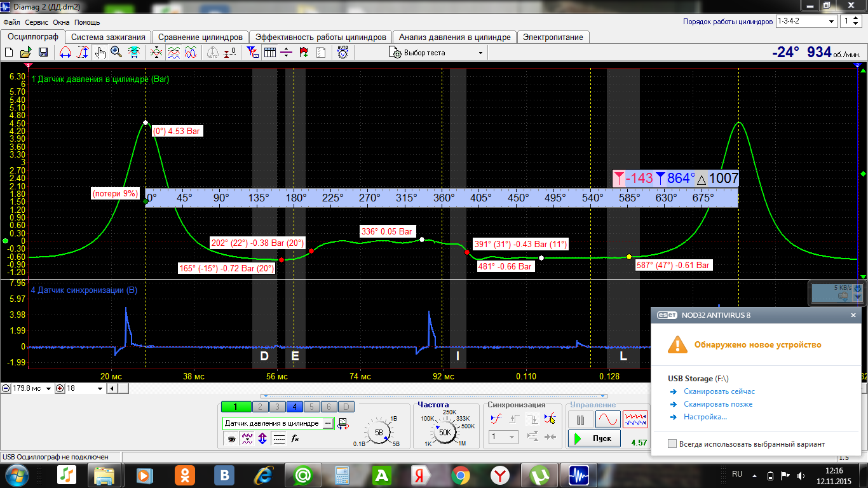Screen dimensions: 868x488
Task: Open the Windows Start menu
Action: (x=16, y=475)
